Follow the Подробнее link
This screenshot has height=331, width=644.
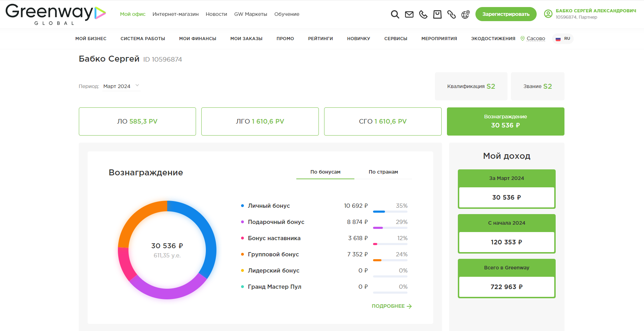(391, 306)
